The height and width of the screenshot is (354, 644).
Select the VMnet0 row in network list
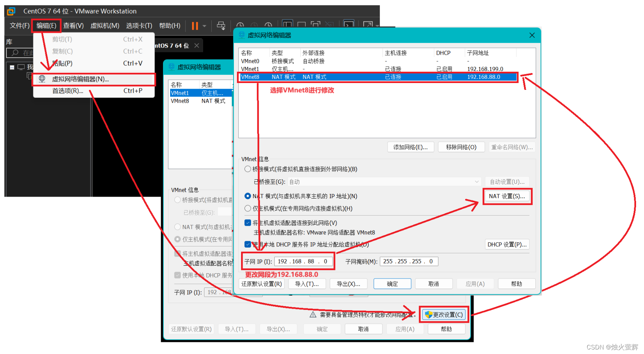coord(378,61)
